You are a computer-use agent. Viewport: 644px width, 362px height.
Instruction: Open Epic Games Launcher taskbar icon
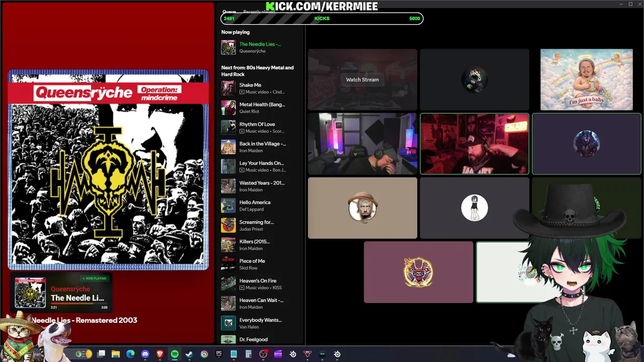tap(219, 354)
